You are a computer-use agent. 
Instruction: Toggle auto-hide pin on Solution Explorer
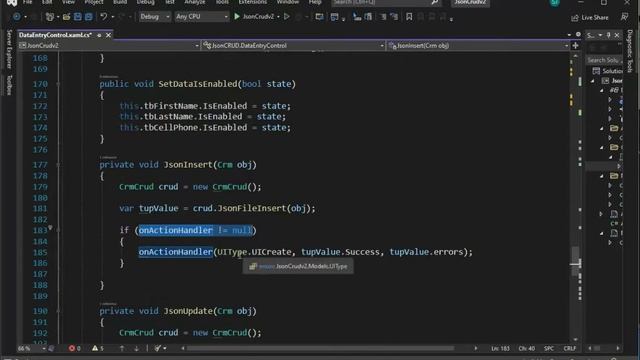click(608, 36)
